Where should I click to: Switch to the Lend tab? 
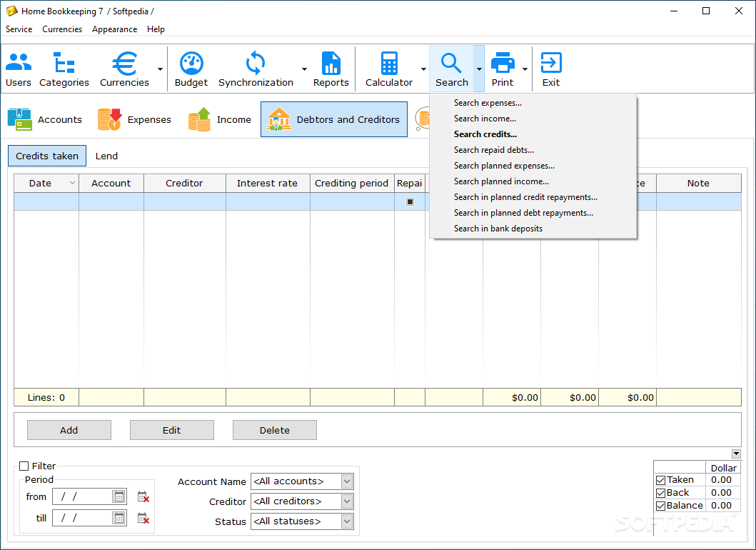click(106, 156)
